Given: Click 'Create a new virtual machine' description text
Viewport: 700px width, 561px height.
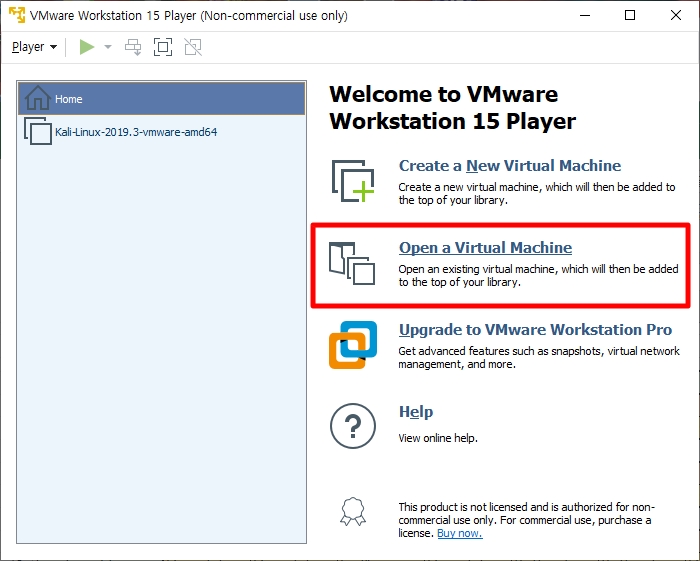Looking at the screenshot, I should pyautogui.click(x=537, y=193).
